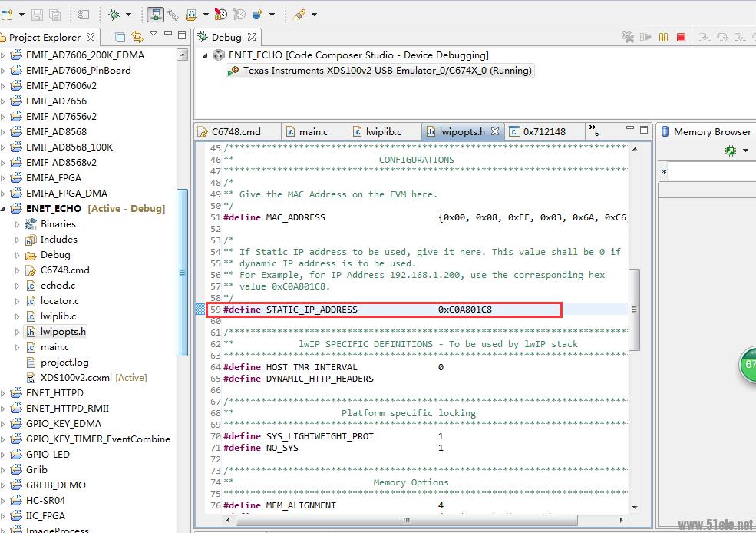Open echod.c in Project Explorer
The height and width of the screenshot is (533, 756).
(x=58, y=286)
